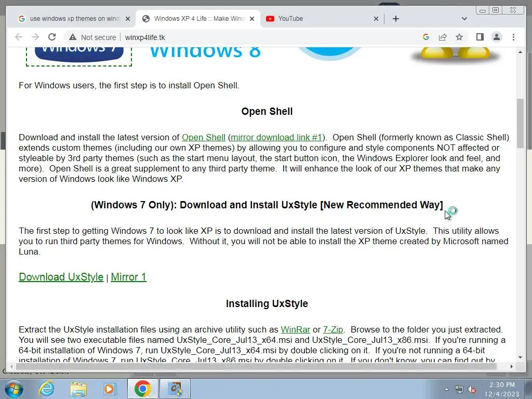This screenshot has width=532, height=399.
Task: View site information for Not secure warning
Action: 92,37
